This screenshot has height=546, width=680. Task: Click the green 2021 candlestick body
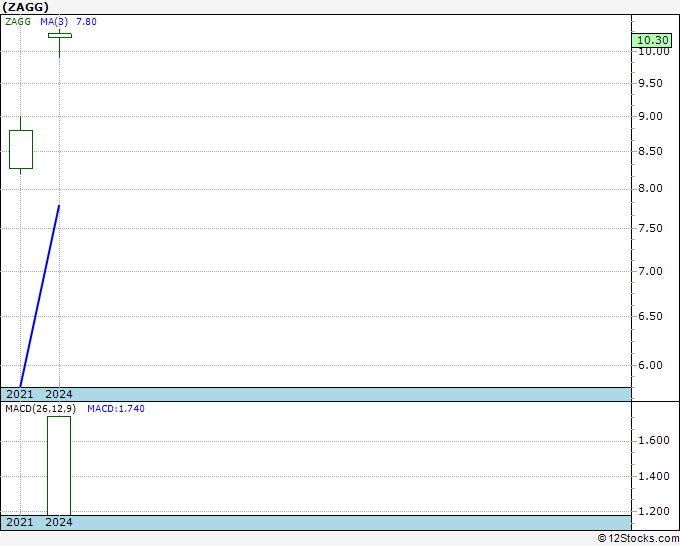click(21, 149)
